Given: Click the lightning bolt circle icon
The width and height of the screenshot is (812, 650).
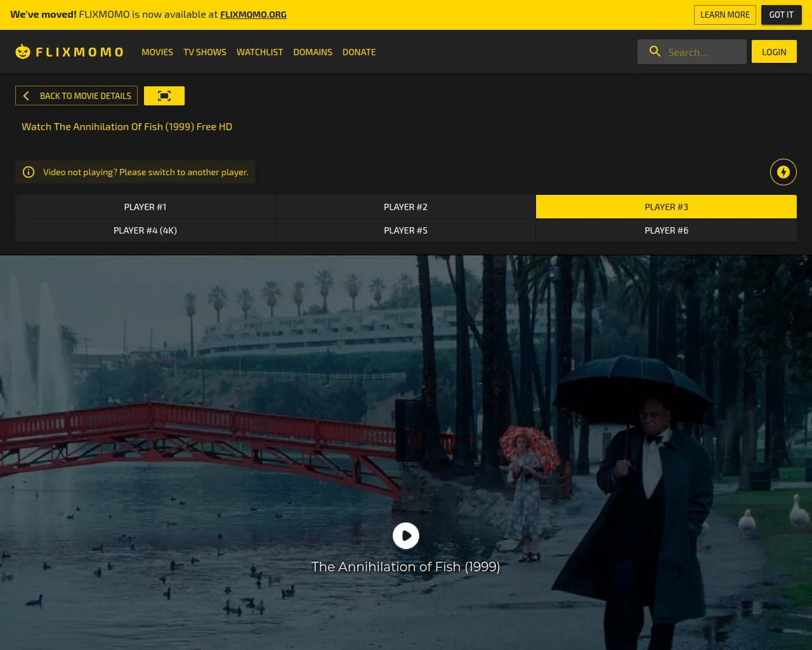Looking at the screenshot, I should pyautogui.click(x=783, y=172).
